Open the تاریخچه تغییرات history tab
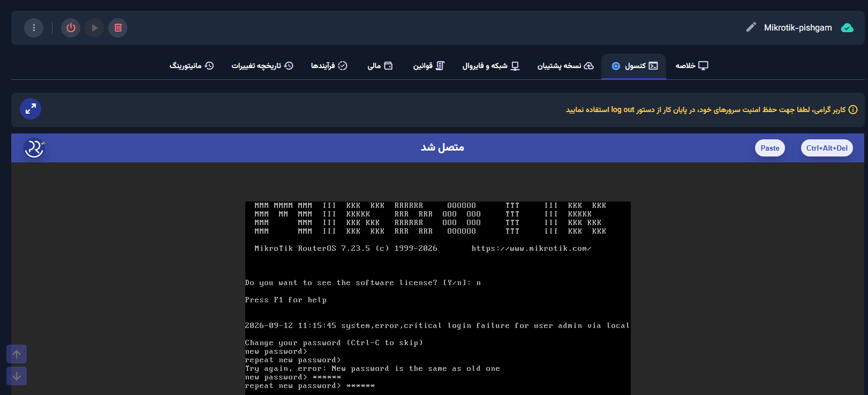Image resolution: width=868 pixels, height=395 pixels. coord(262,65)
